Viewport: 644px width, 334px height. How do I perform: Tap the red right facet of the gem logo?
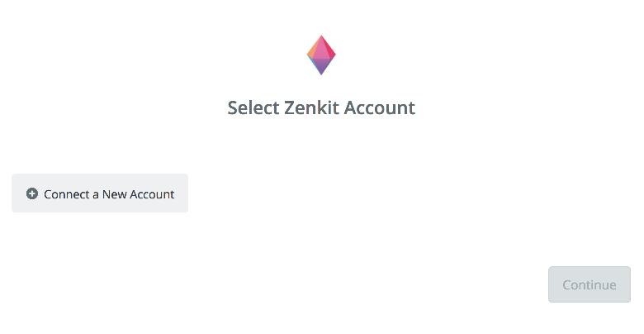pos(329,49)
